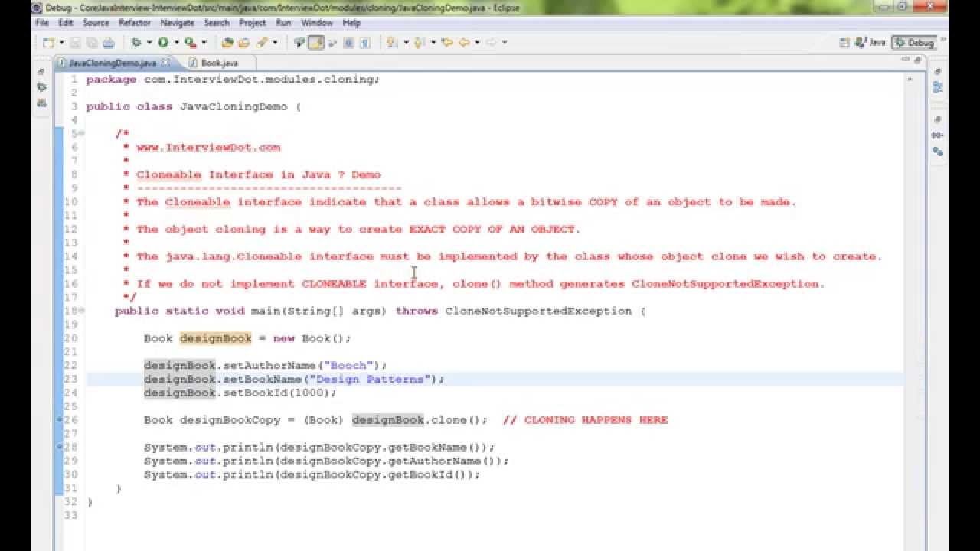
Task: Click the Open Task search icon
Action: 261,42
